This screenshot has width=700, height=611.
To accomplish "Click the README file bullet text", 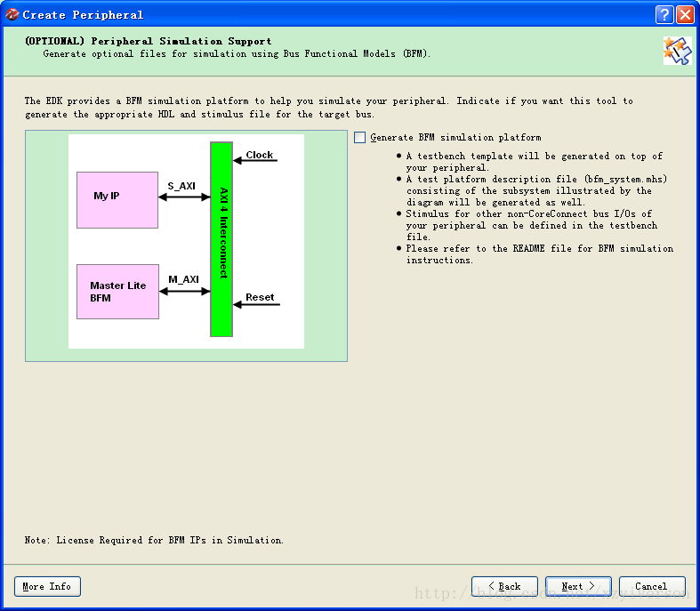I will pos(539,254).
